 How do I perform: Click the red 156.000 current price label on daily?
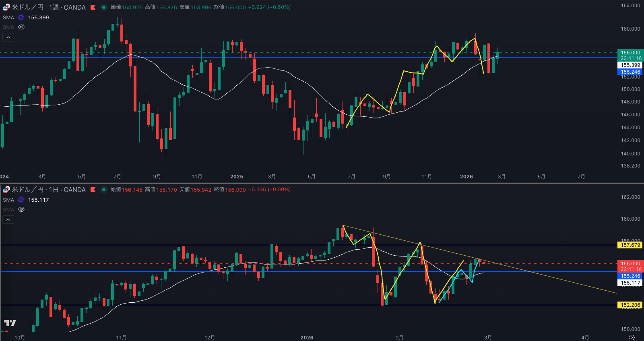click(630, 264)
